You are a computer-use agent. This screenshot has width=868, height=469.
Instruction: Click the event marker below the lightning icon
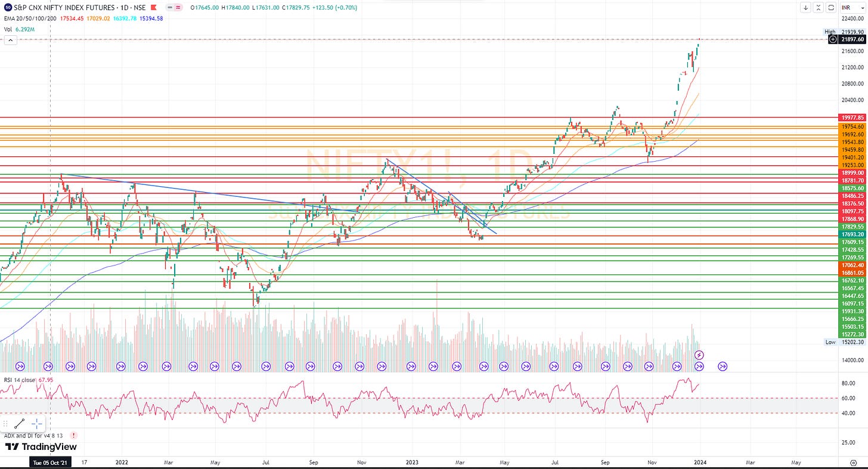click(700, 366)
